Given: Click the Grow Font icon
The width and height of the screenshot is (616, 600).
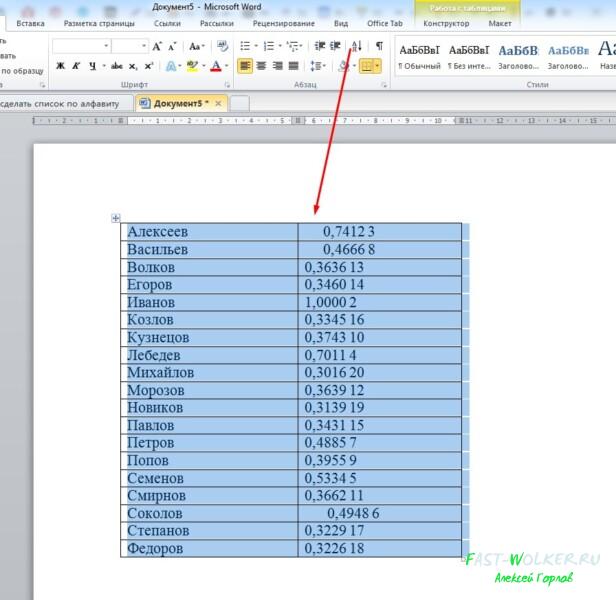Looking at the screenshot, I should tap(157, 46).
